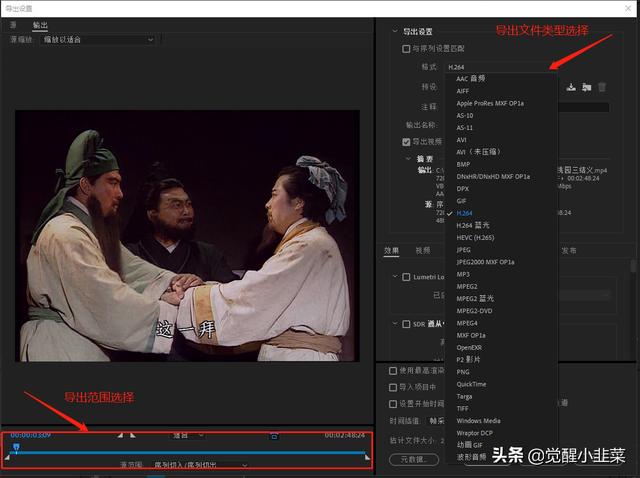The height and width of the screenshot is (478, 640).
Task: Open the 适合 zoom level dropdown
Action: pos(188,436)
